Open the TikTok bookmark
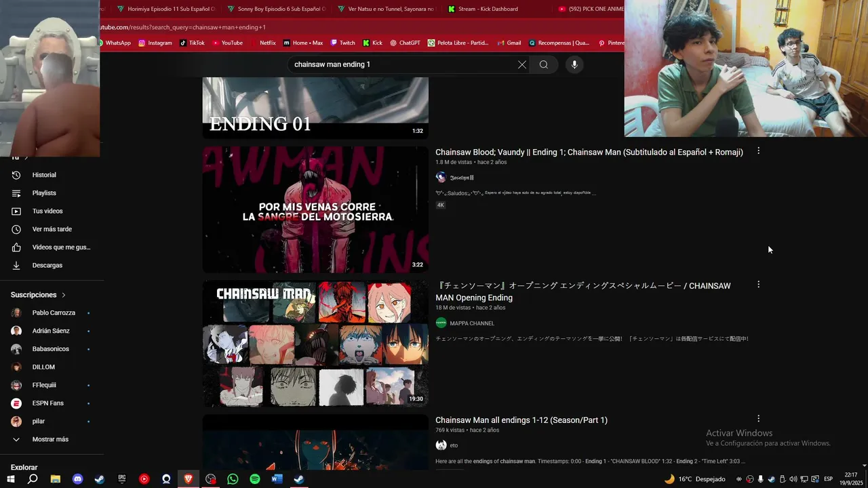 click(192, 43)
